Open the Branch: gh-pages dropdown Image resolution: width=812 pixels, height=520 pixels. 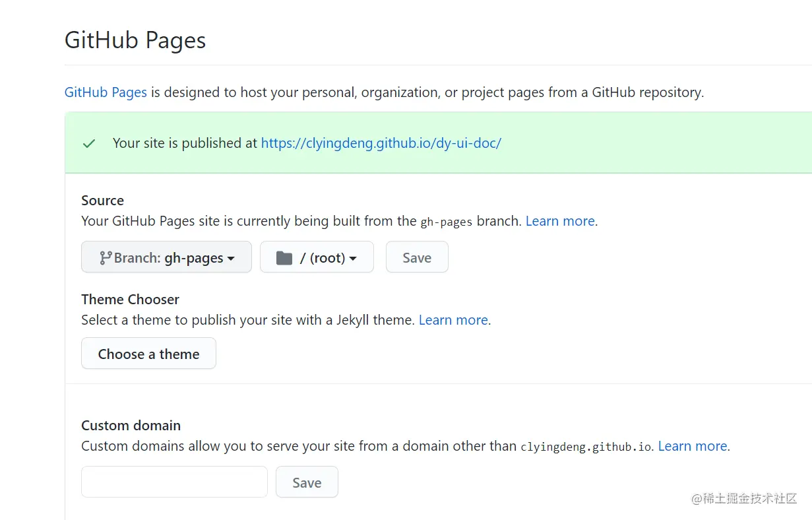[166, 257]
